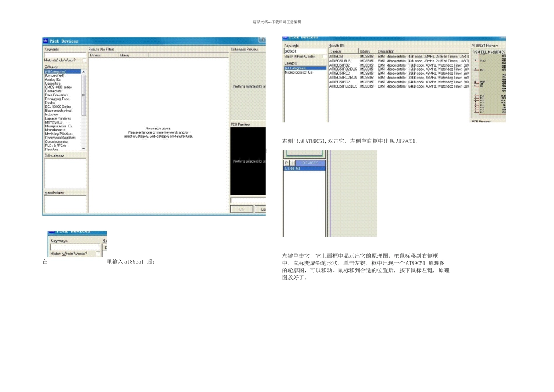The height and width of the screenshot is (392, 554).
Task: Select Modelling Primitives category
Action: click(62, 134)
